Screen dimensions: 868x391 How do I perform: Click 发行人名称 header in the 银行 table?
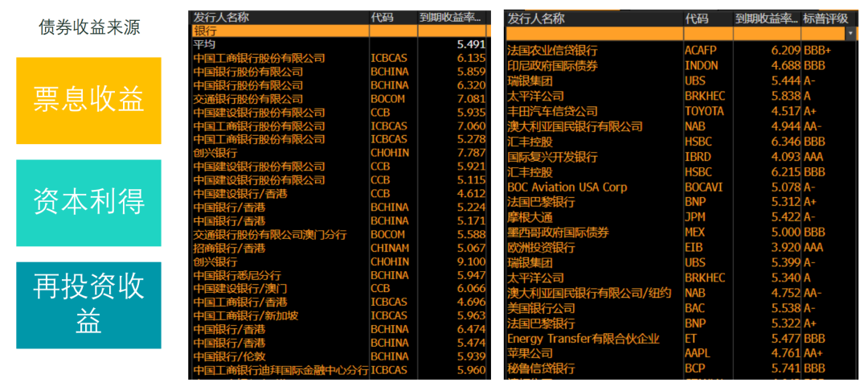tap(221, 17)
